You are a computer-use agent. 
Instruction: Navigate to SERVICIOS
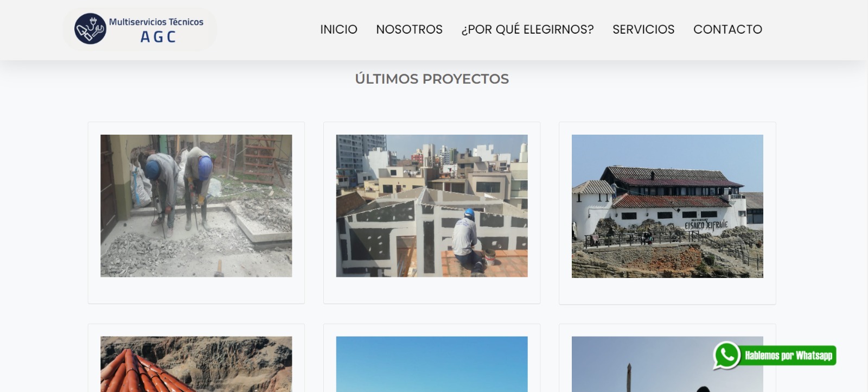tap(643, 29)
